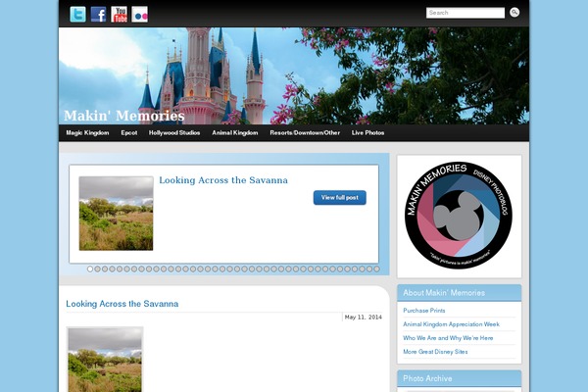This screenshot has height=392, width=588.
Task: Open the Live Photos menu
Action: [x=367, y=133]
